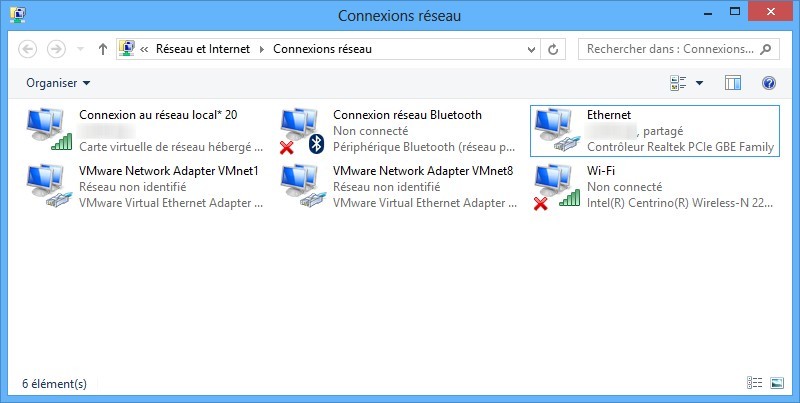The width and height of the screenshot is (800, 403).
Task: Click "Contrôleur Realtek PCIe GBE Family" text
Action: [x=680, y=147]
